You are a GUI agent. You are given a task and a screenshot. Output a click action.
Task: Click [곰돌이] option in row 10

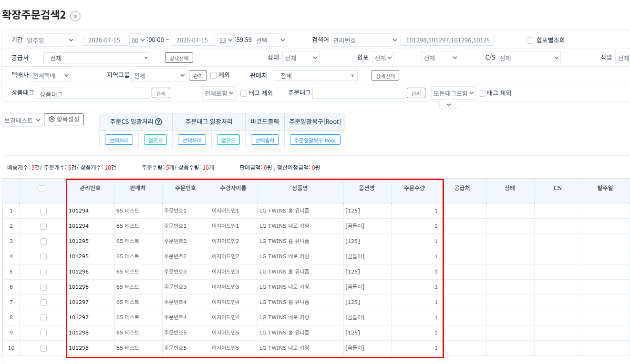(355, 348)
